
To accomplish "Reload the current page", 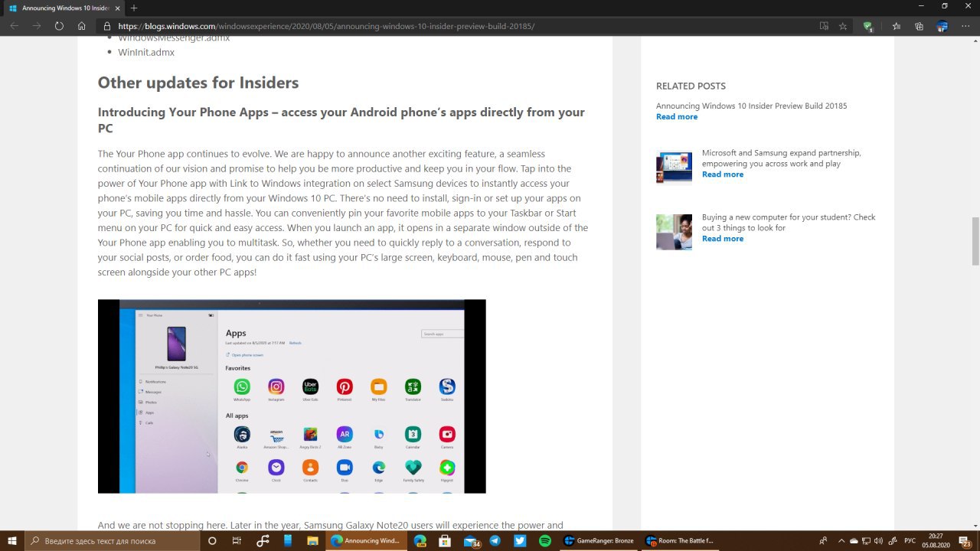I will coord(59,26).
